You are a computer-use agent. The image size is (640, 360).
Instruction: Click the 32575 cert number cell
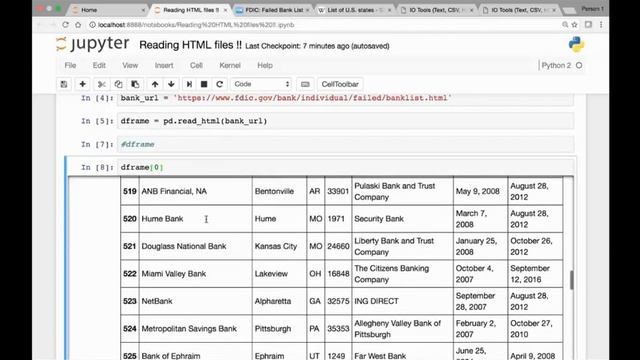(338, 301)
